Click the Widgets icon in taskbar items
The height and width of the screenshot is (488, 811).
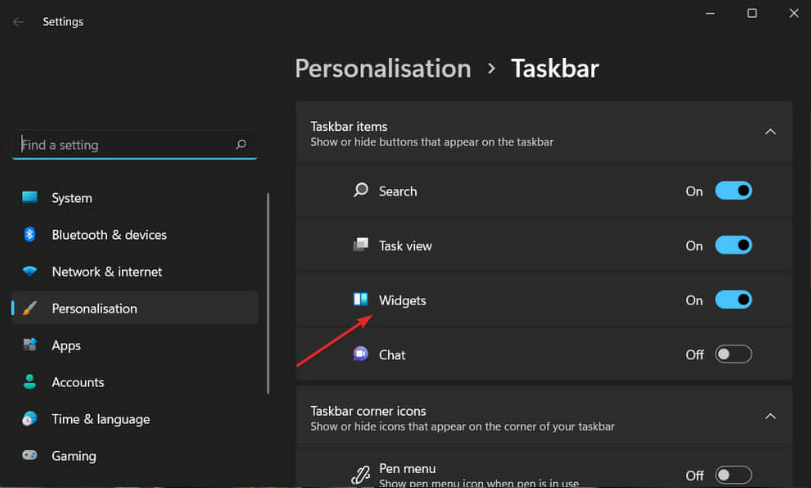coord(361,300)
